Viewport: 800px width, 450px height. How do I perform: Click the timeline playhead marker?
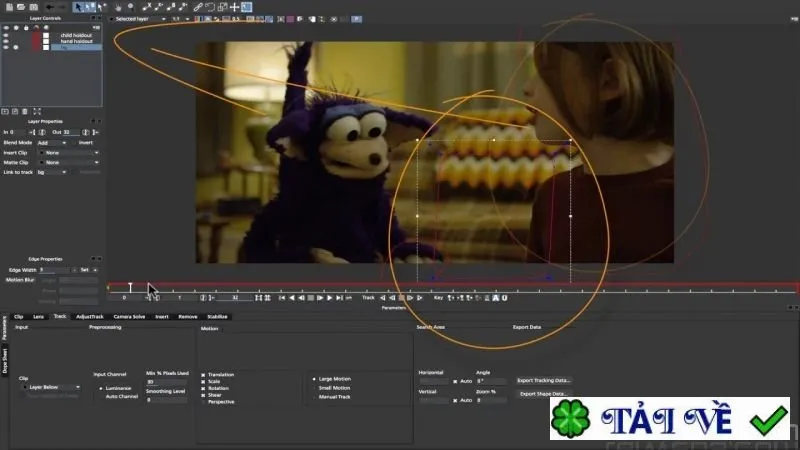click(130, 288)
